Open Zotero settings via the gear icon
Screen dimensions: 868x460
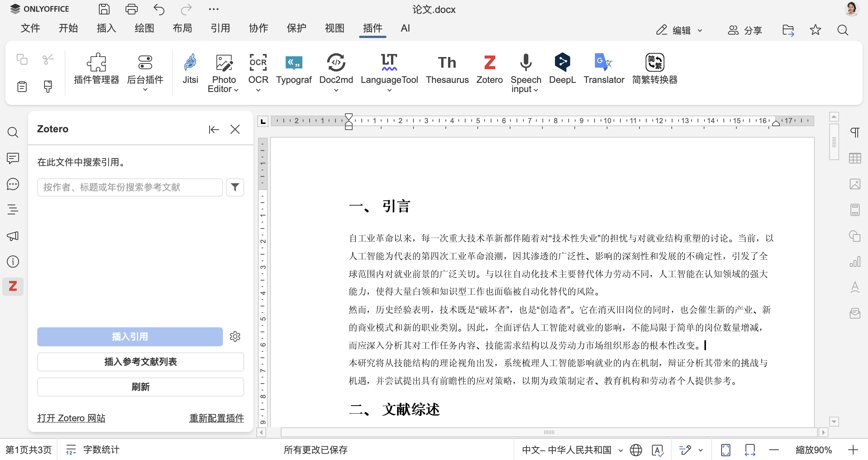tap(235, 336)
